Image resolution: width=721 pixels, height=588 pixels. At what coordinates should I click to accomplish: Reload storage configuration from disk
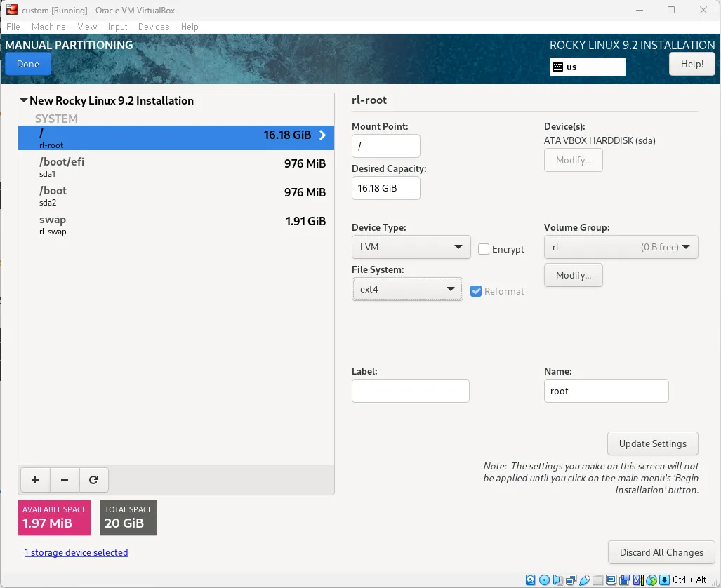point(93,479)
